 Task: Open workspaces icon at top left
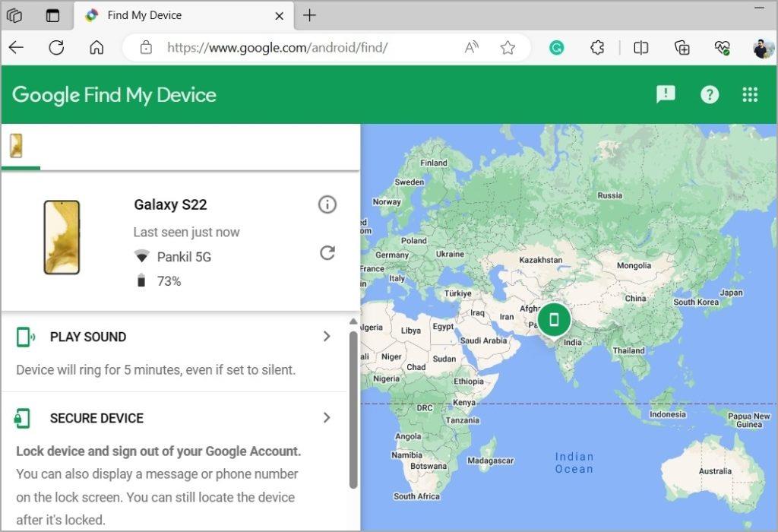tap(14, 15)
